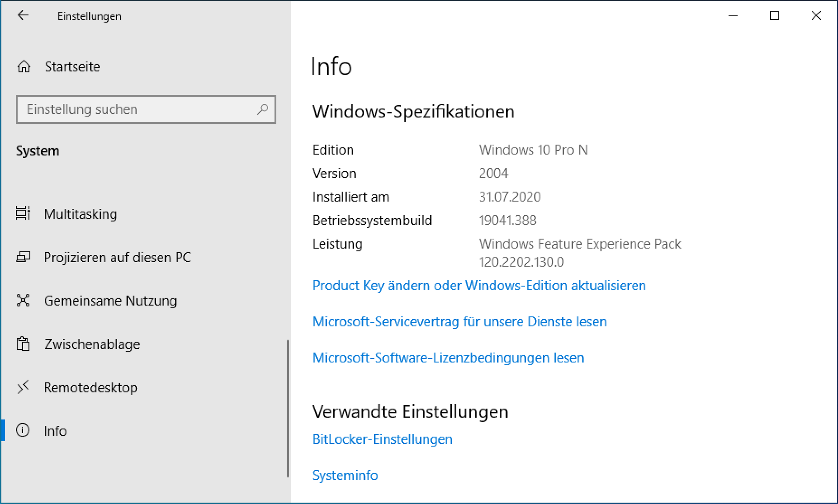Screen dimensions: 838x504
Task: Click the Projizieren auf diesen PC icon
Action: pyautogui.click(x=23, y=257)
